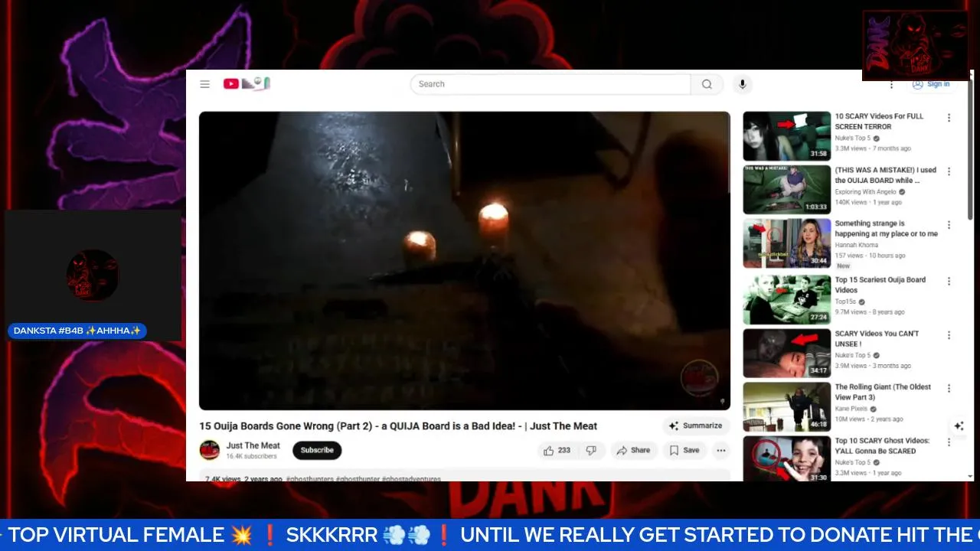
Task: Open the settings three-dot menu near Sign in
Action: click(x=891, y=84)
